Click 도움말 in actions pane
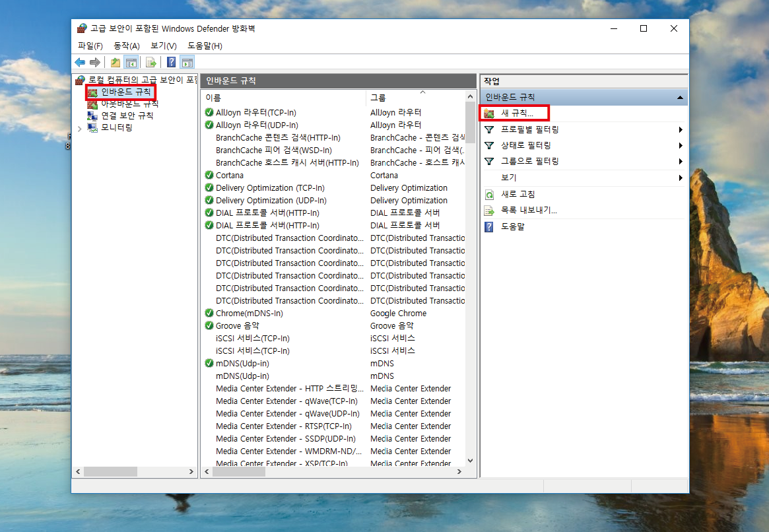769x532 pixels. pyautogui.click(x=512, y=226)
